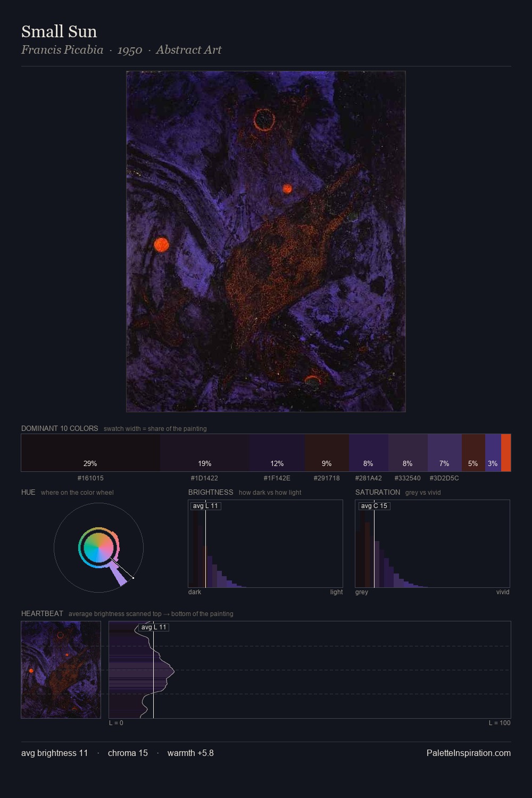The height and width of the screenshot is (798, 532).
Task: Click the hex label '#1F142E'
Action: (277, 478)
